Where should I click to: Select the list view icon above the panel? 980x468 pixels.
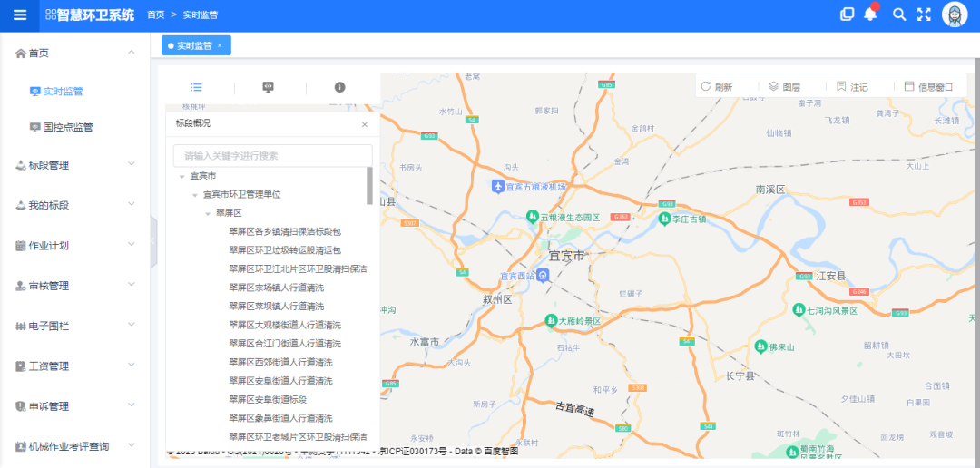196,87
